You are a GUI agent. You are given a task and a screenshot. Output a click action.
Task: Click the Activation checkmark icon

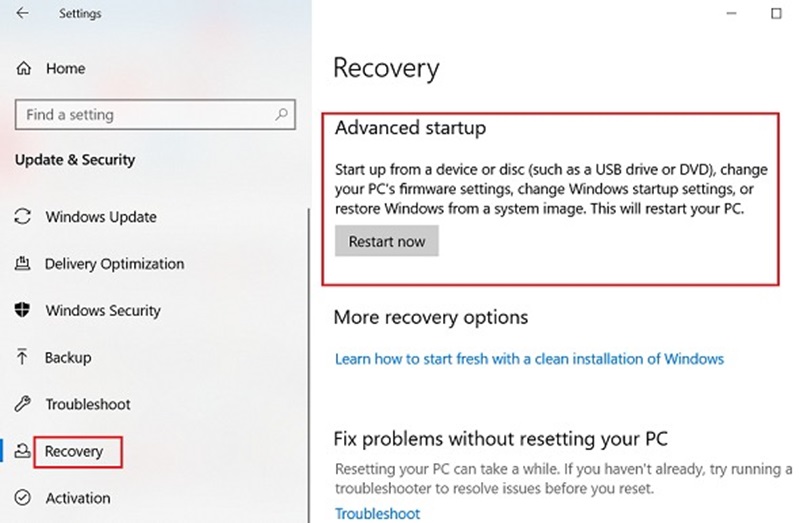[x=24, y=498]
